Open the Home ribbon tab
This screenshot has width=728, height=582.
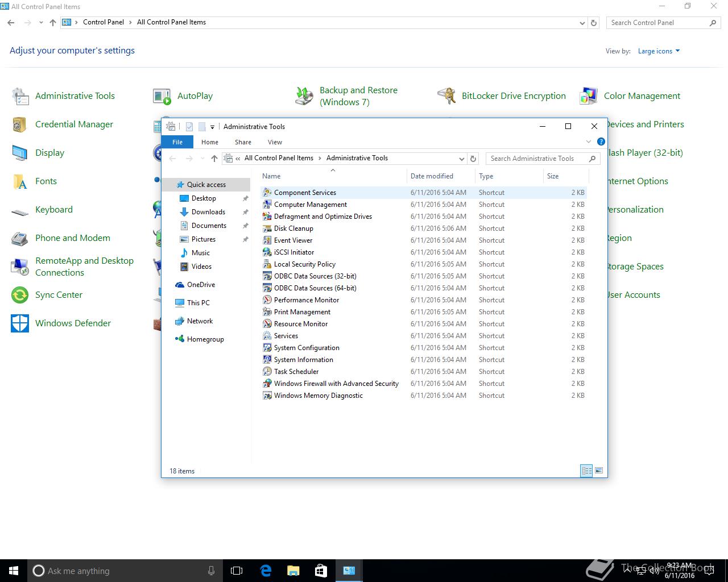point(210,142)
